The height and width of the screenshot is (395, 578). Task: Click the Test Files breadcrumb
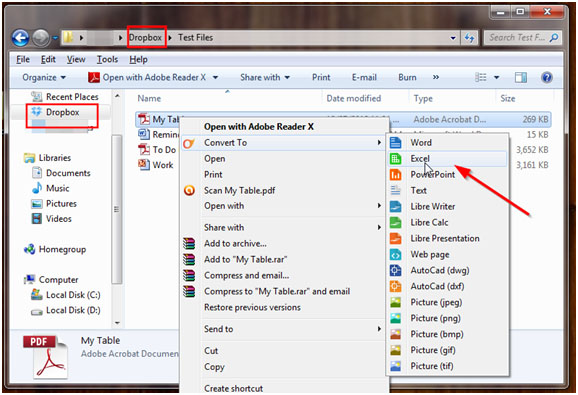point(195,38)
